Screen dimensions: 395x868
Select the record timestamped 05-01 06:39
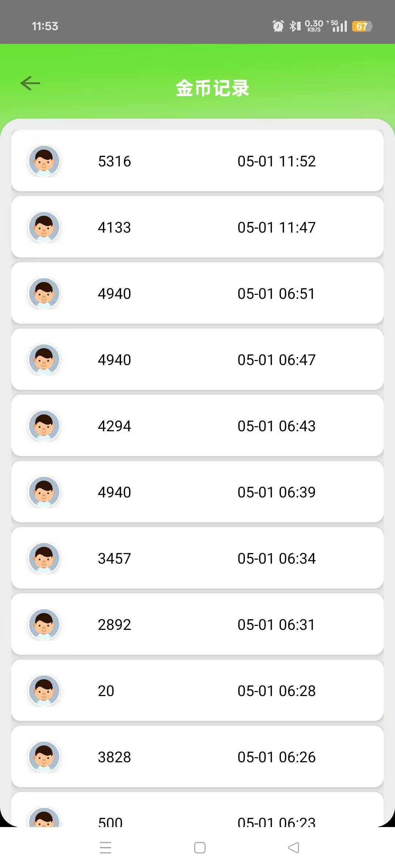[197, 492]
